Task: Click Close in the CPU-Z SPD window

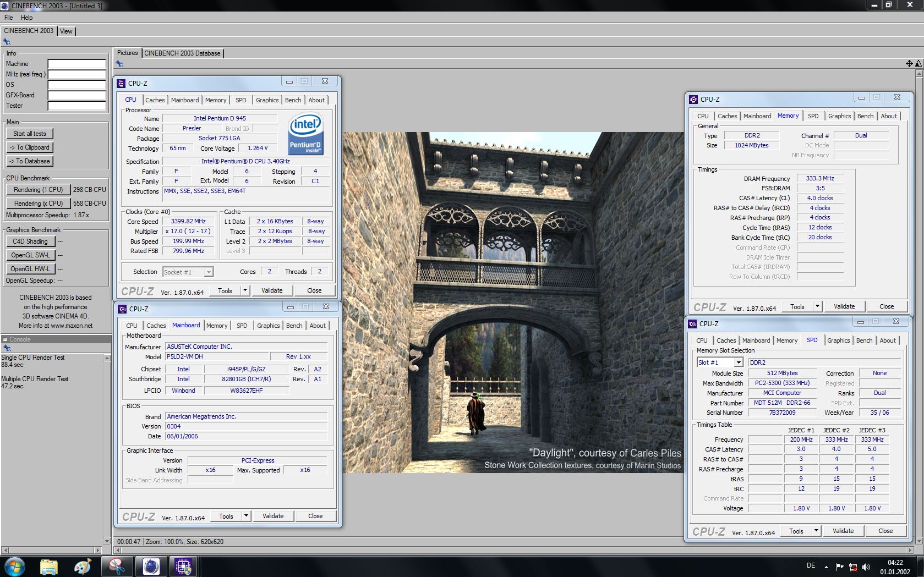Action: coord(885,531)
